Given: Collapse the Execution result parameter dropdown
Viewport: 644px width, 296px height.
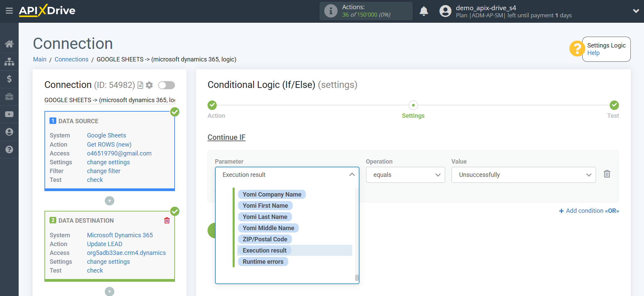Looking at the screenshot, I should point(287,175).
